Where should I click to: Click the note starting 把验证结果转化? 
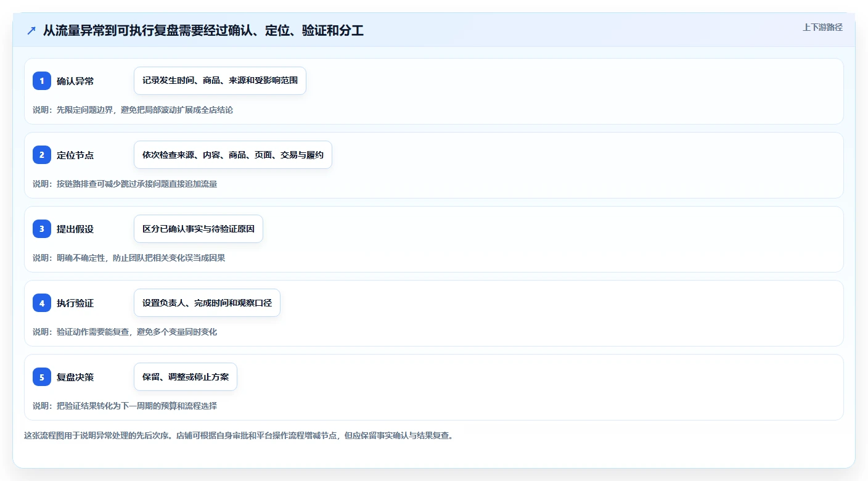click(125, 406)
